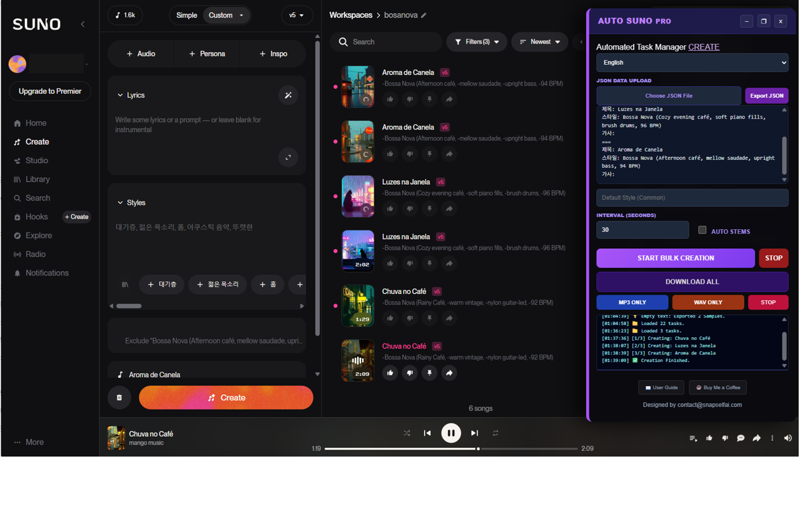812x508 pixels.
Task: Click DOWNLOAD ALL in Auto Suno
Action: [692, 281]
